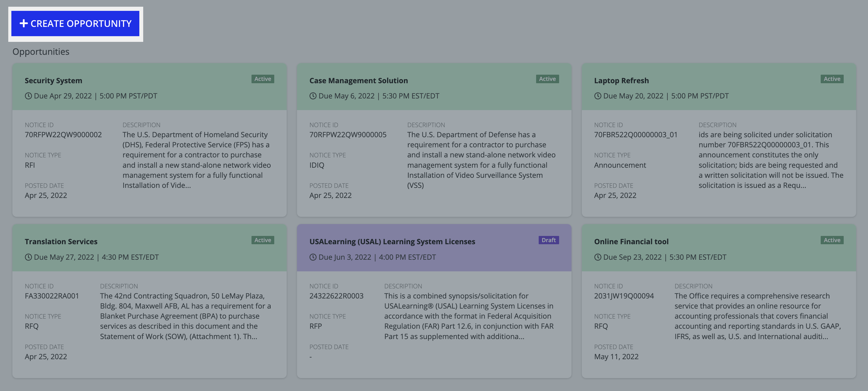Select notice ID 70RFPW22QW9000005
Screen dimensions: 868x391
pyautogui.click(x=348, y=135)
